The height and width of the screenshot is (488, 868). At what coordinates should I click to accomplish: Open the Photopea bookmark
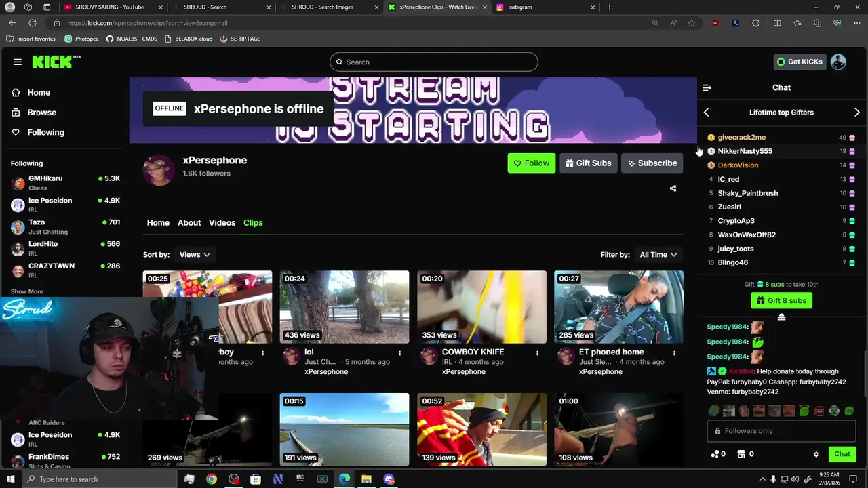[x=81, y=39]
